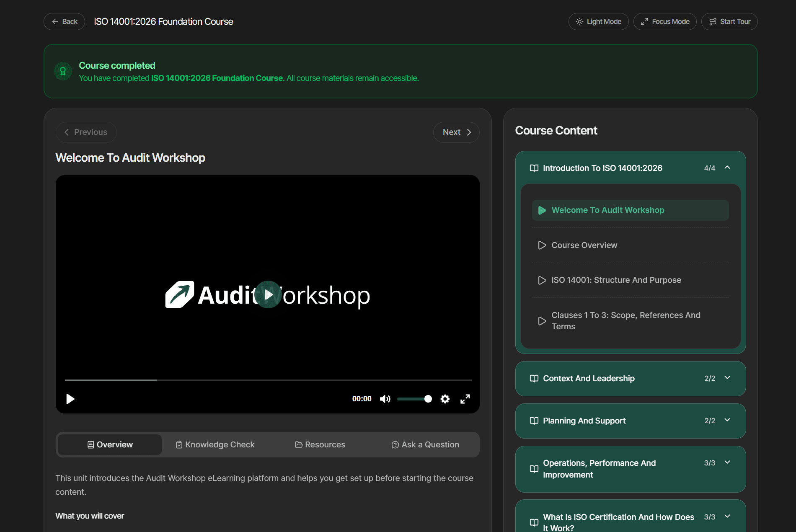The height and width of the screenshot is (532, 796).
Task: Open the Knowledge Check tab
Action: (x=215, y=444)
